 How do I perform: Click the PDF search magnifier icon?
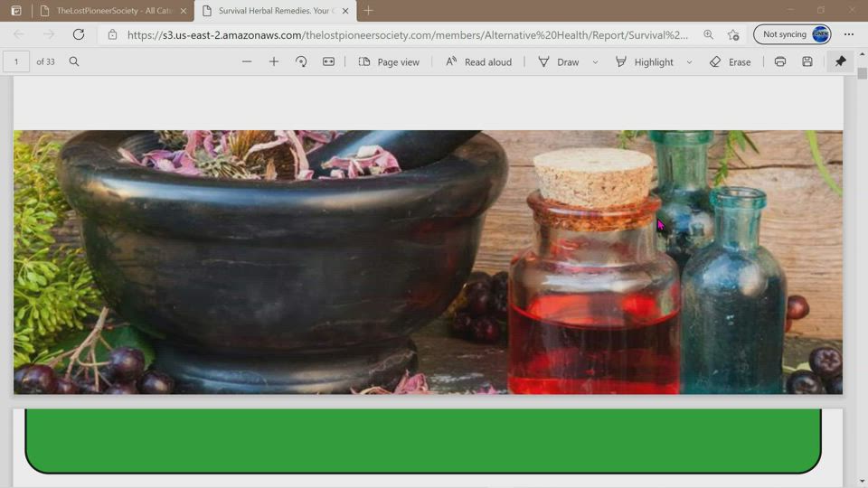(74, 61)
